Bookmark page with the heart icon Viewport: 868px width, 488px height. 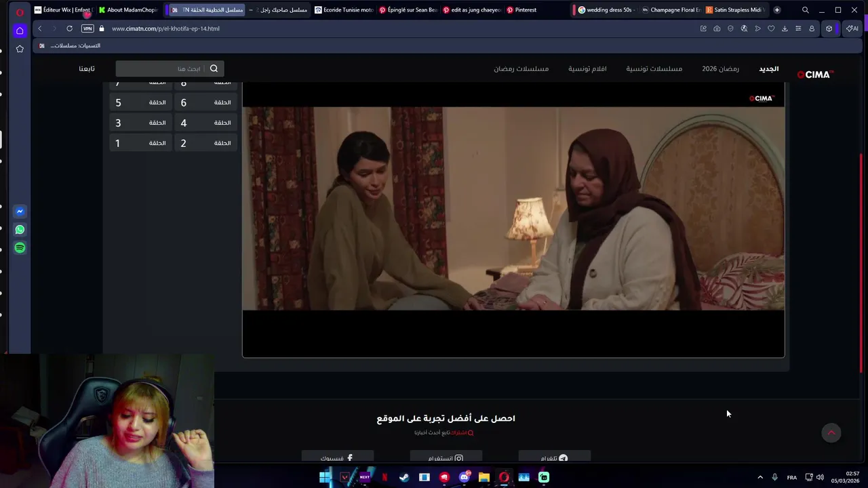tap(771, 28)
